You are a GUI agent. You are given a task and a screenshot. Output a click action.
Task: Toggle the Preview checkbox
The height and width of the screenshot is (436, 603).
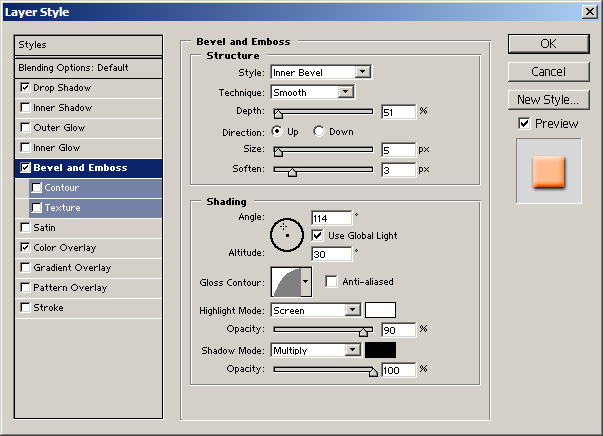click(x=524, y=123)
